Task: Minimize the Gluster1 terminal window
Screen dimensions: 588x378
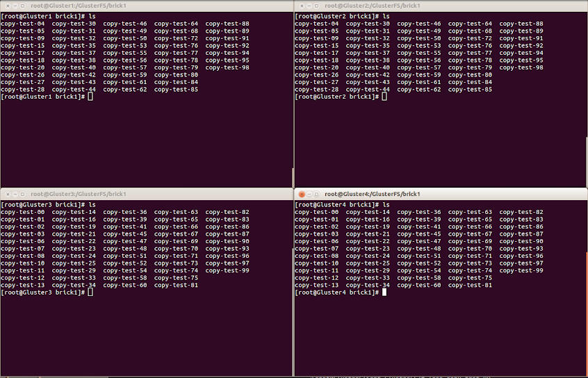Action: point(15,6)
